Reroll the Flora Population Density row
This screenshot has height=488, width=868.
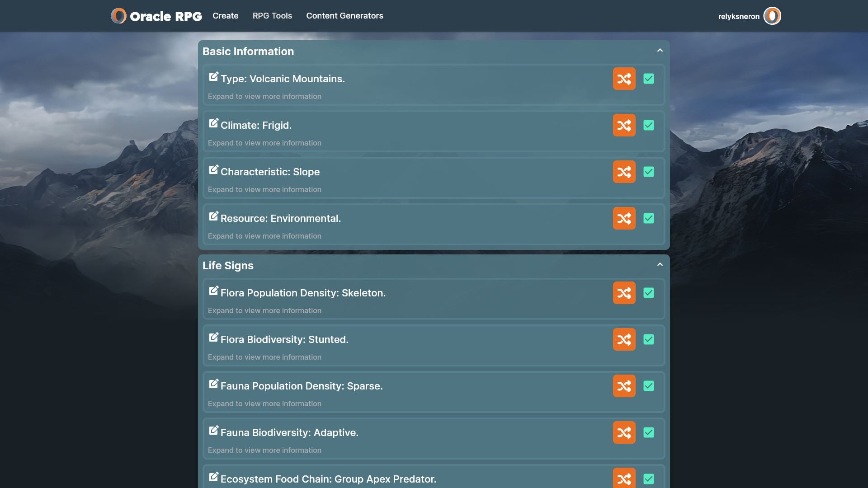(x=624, y=293)
